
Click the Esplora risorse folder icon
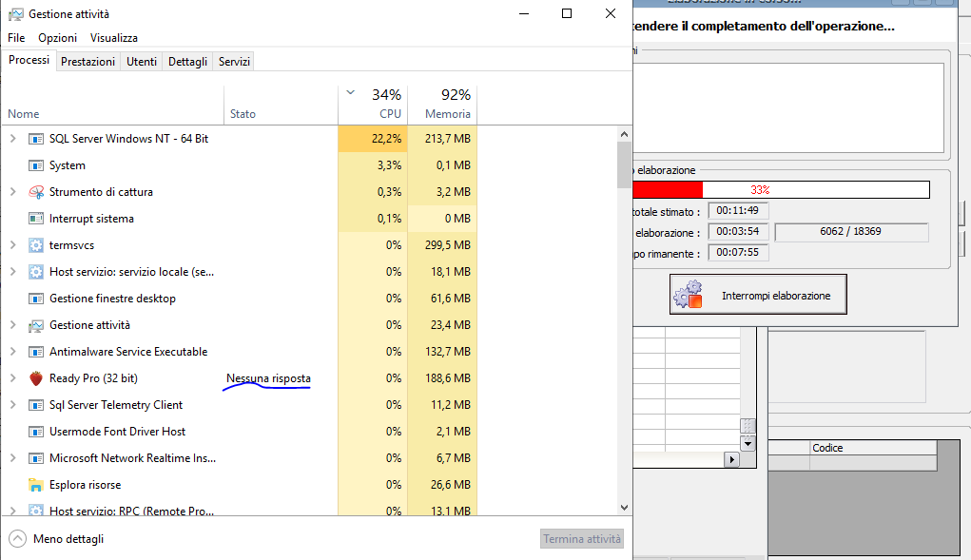point(36,485)
